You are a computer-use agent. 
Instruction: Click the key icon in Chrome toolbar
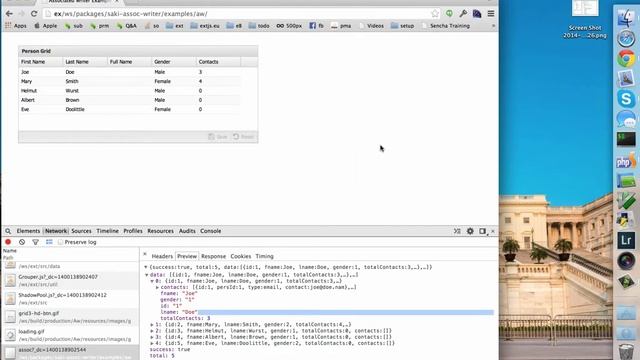(463, 14)
